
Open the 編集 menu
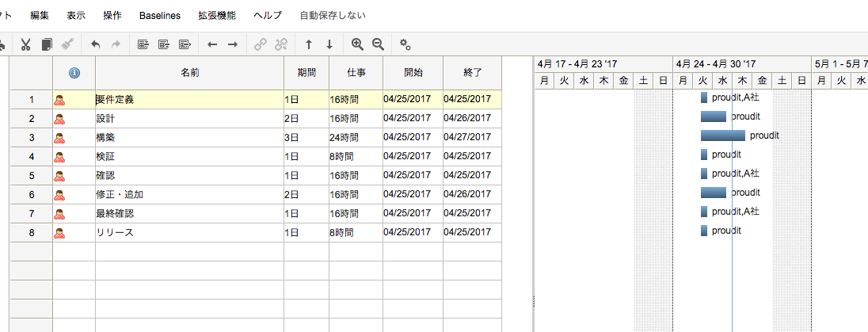click(40, 15)
